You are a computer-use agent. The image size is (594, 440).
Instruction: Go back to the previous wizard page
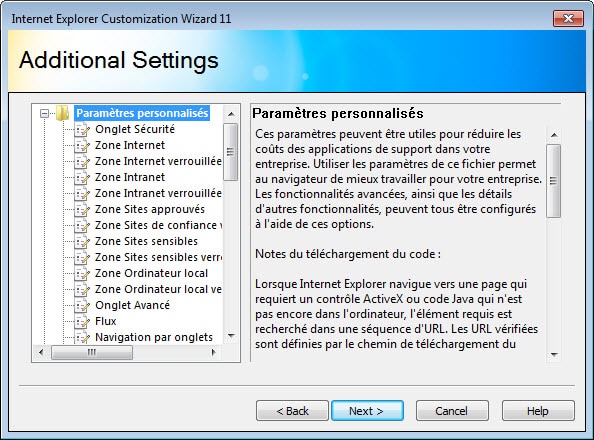(x=292, y=411)
